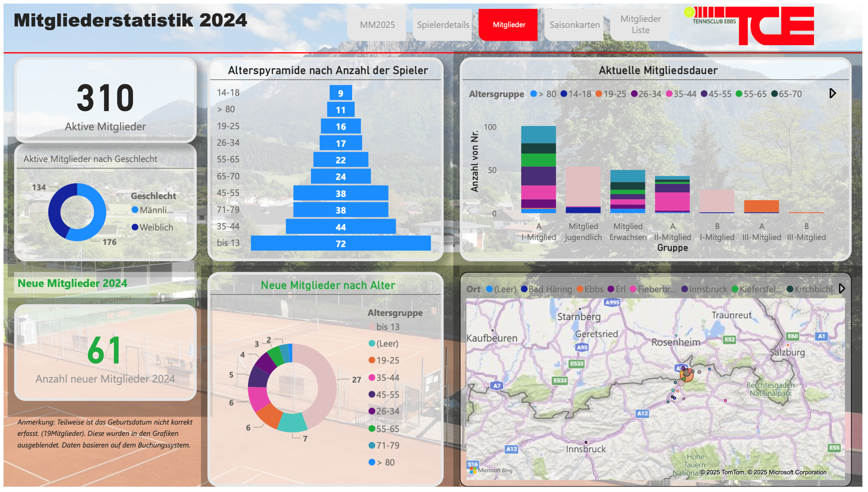Click the 'bis 13' bar in the age pyramid
The height and width of the screenshot is (492, 868).
pyautogui.click(x=341, y=243)
